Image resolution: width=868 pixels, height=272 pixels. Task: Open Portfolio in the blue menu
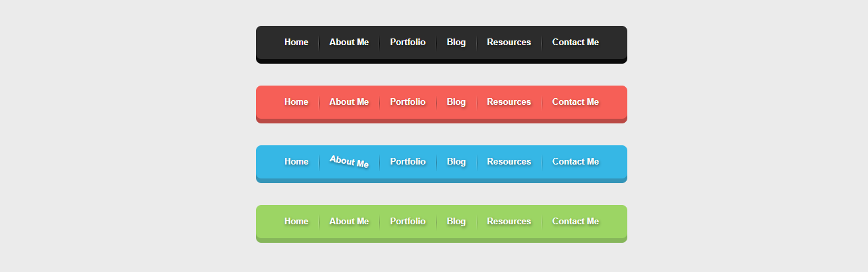coord(408,162)
